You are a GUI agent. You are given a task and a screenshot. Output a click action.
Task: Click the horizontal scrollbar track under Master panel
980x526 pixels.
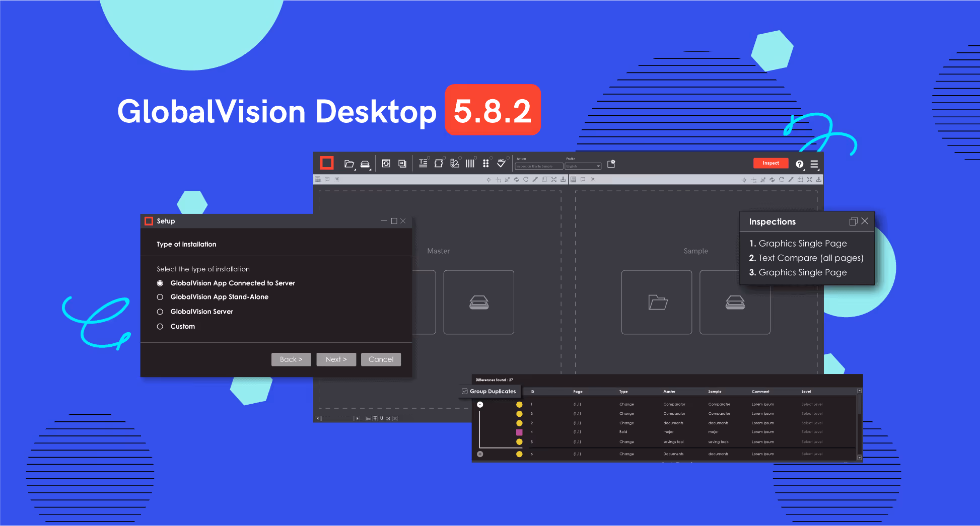pyautogui.click(x=338, y=418)
